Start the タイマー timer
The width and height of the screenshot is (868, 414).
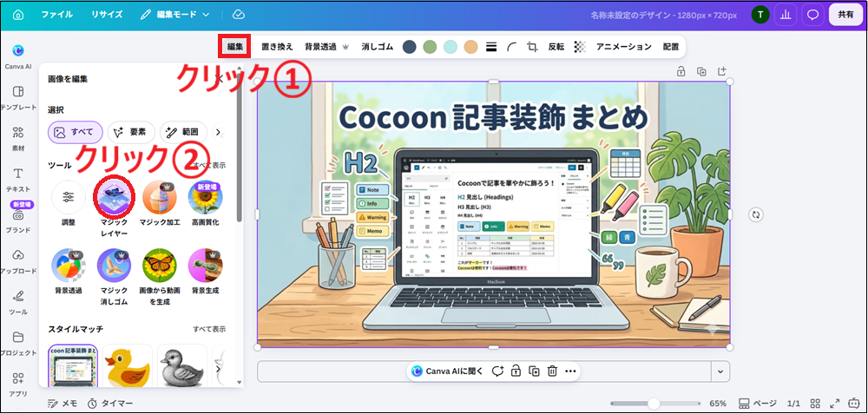coord(110,404)
